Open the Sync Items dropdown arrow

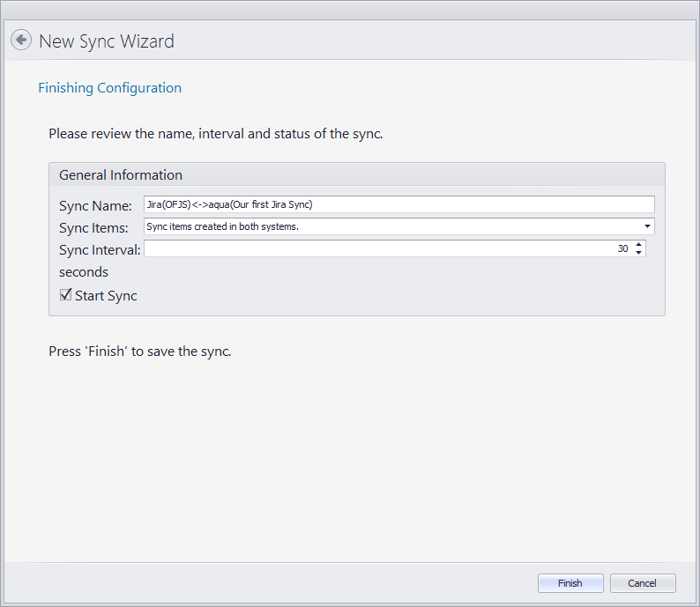pyautogui.click(x=648, y=226)
